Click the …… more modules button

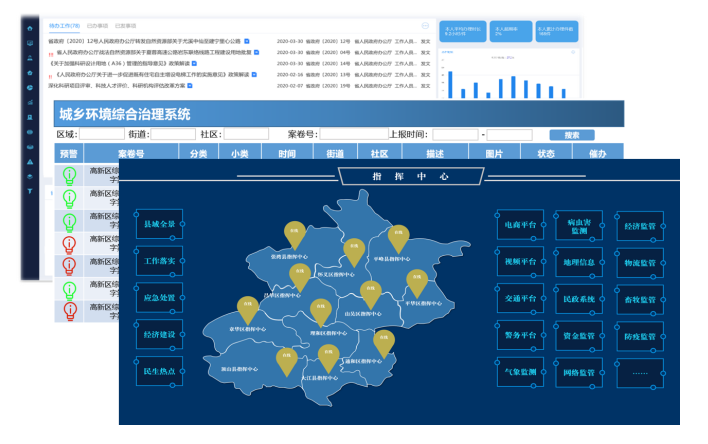coord(640,374)
